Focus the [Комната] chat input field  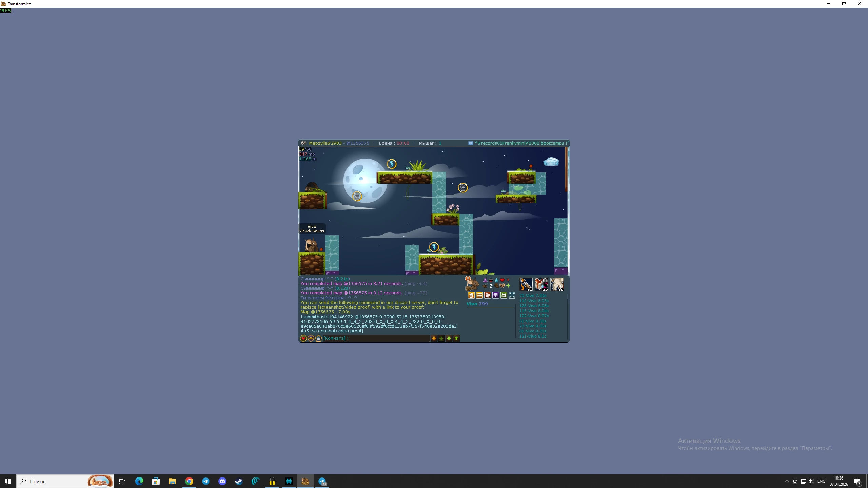tap(376, 338)
